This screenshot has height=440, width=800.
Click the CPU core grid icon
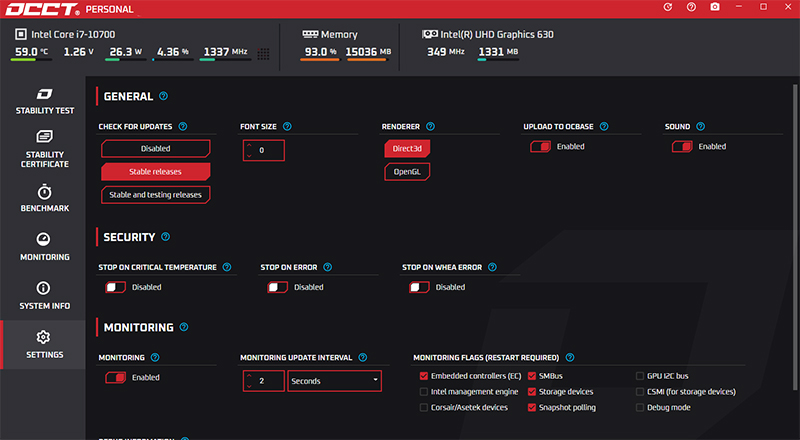click(x=263, y=54)
